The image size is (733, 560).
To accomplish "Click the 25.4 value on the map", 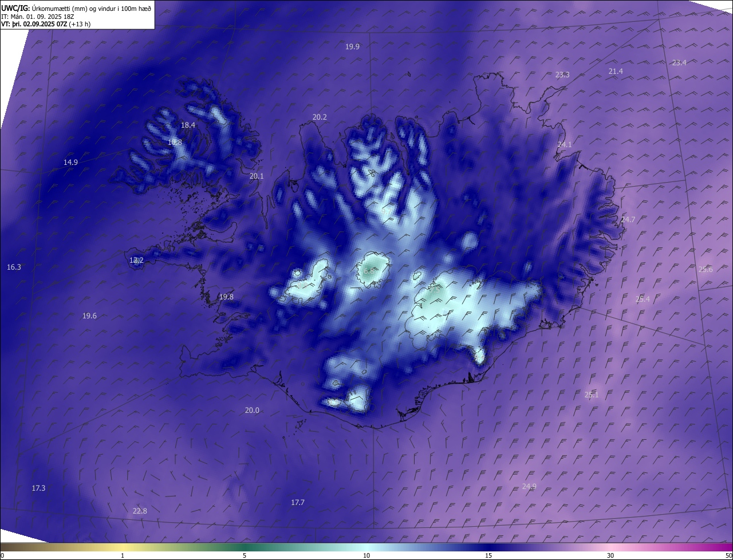I will (x=643, y=299).
